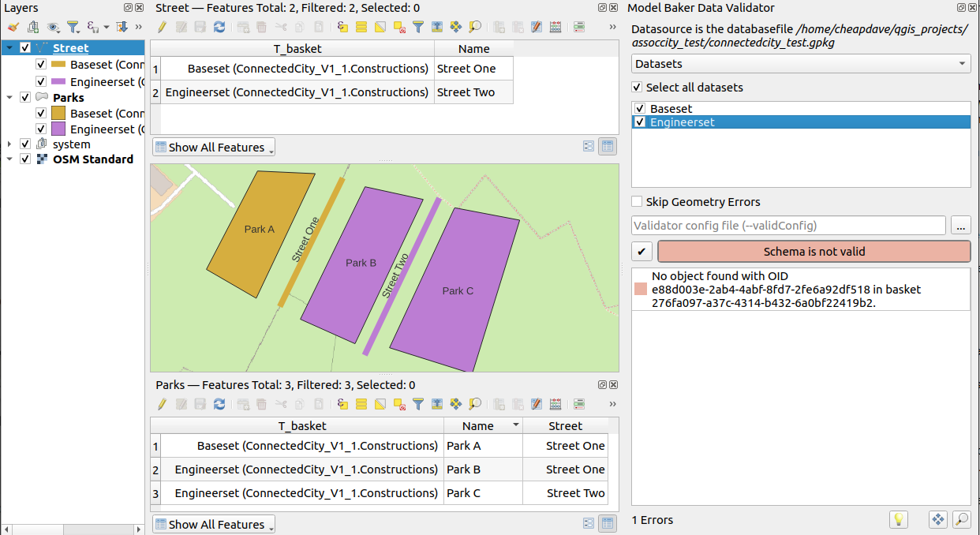Zoom map to selected rows, Parks table

pyautogui.click(x=475, y=404)
